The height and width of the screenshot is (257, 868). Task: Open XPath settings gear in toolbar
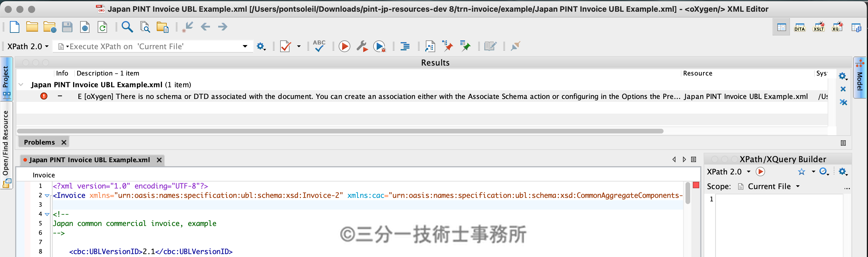(x=261, y=47)
